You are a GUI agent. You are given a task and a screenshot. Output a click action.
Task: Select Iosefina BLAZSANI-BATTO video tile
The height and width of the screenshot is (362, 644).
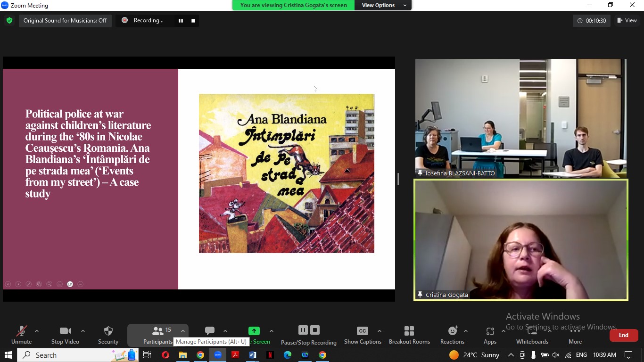[x=521, y=118]
